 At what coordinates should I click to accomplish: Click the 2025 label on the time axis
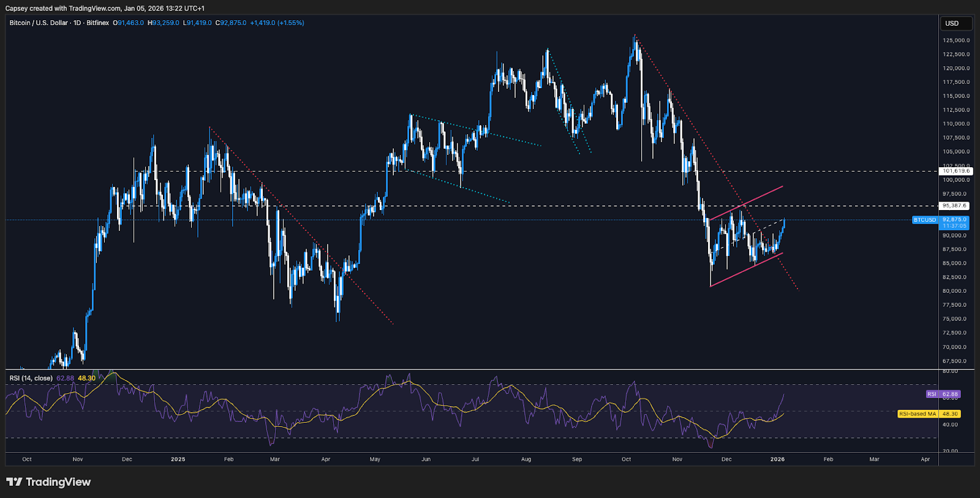(x=178, y=459)
